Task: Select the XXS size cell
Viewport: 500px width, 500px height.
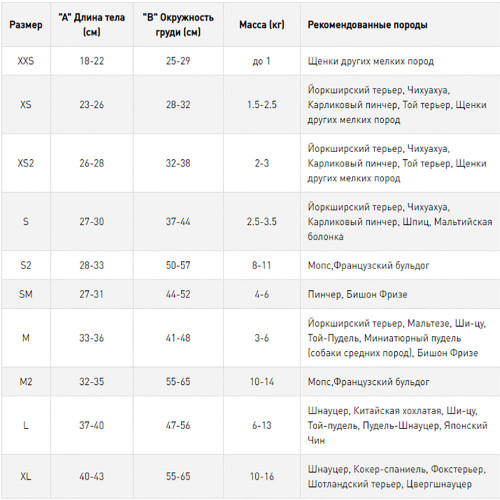Action: pos(26,61)
